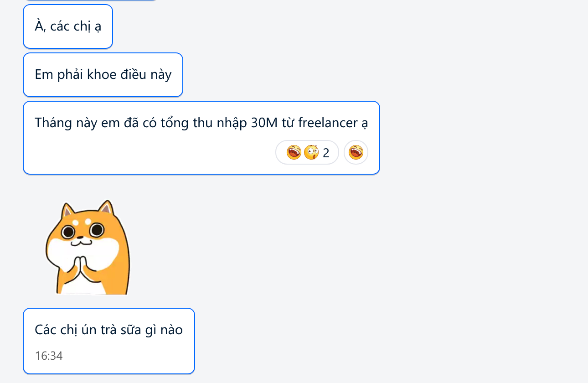Select the "Em phải khoe điều này" message
Viewport: 588px width, 383px height.
[x=103, y=75]
